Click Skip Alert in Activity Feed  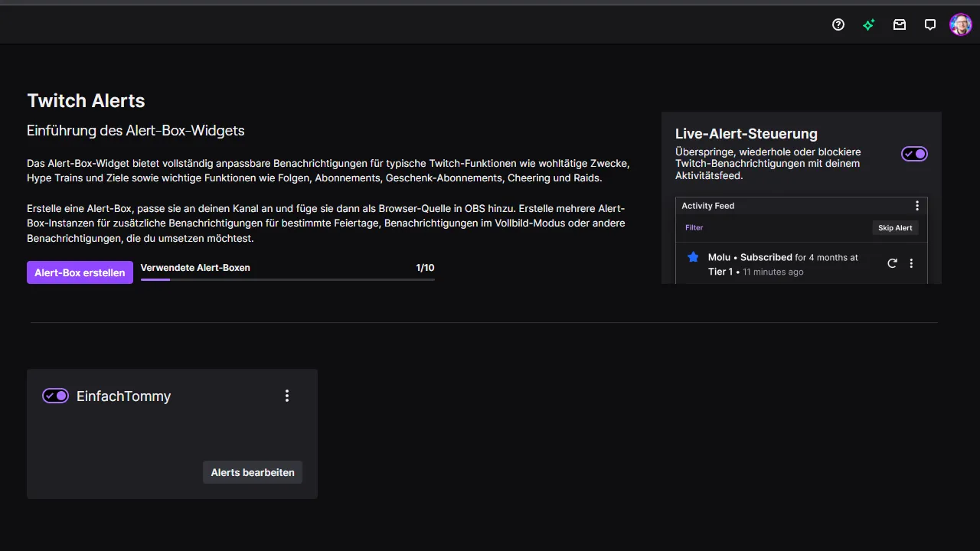coord(895,228)
